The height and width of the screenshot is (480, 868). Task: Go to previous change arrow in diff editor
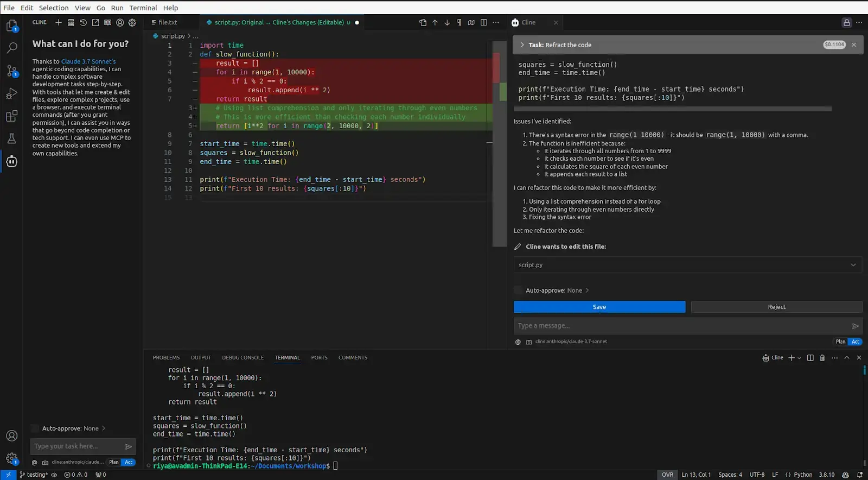pos(435,22)
